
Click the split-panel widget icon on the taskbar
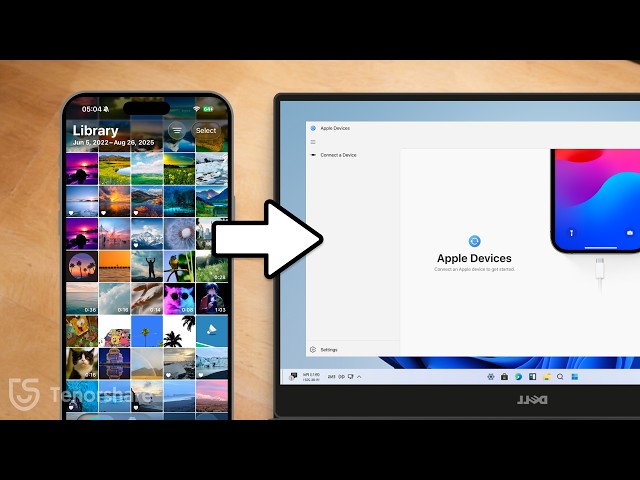533,377
